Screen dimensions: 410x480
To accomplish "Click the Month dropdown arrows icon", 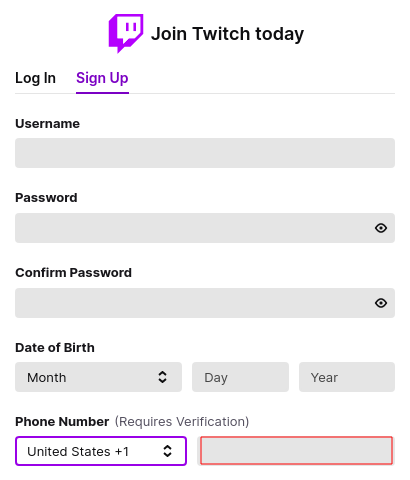I will point(162,377).
